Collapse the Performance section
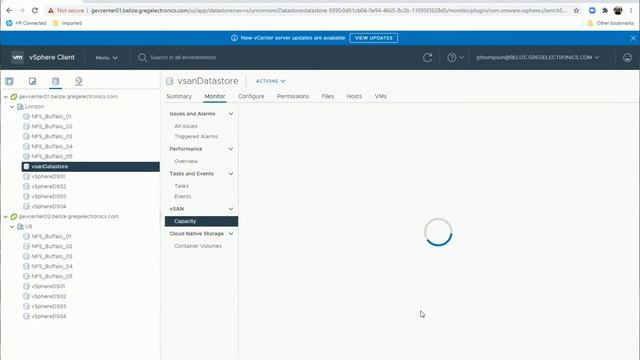The image size is (640, 360). coord(231,149)
